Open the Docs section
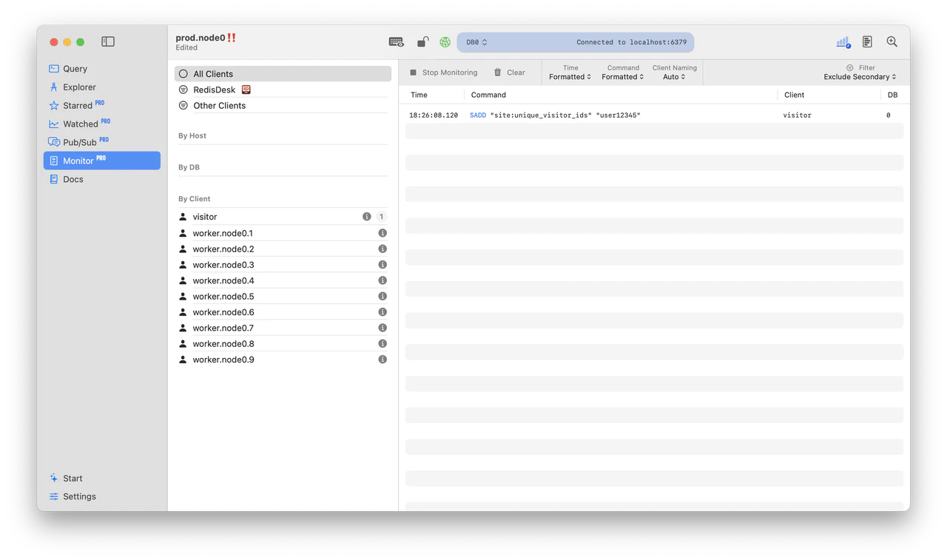 pyautogui.click(x=72, y=179)
